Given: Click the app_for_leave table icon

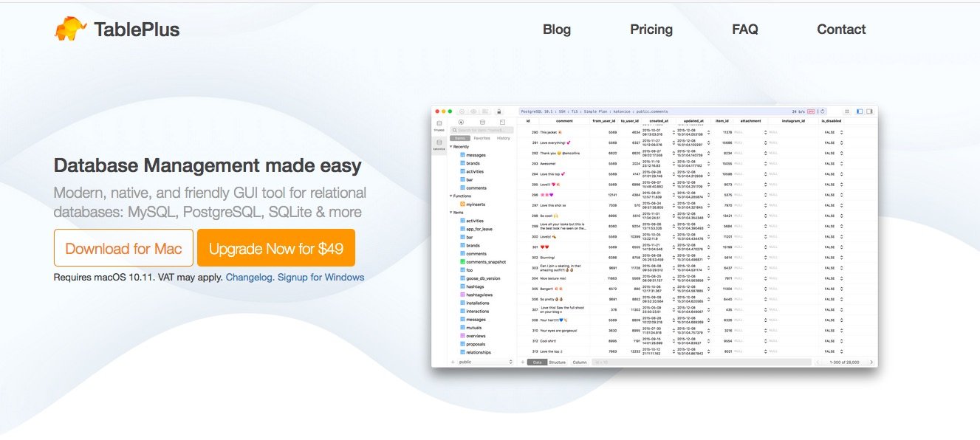Looking at the screenshot, I should 462,229.
